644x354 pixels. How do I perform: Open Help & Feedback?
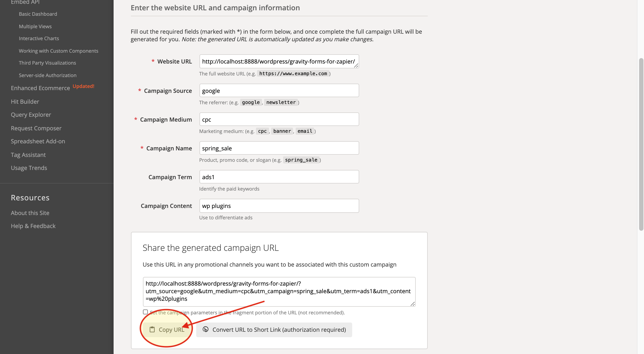[33, 226]
